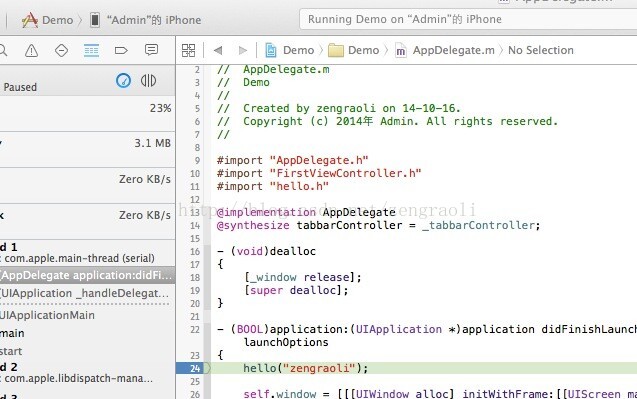This screenshot has height=399, width=637.
Task: Choose the "Admin"的 iPhone run destination
Action: pyautogui.click(x=145, y=20)
